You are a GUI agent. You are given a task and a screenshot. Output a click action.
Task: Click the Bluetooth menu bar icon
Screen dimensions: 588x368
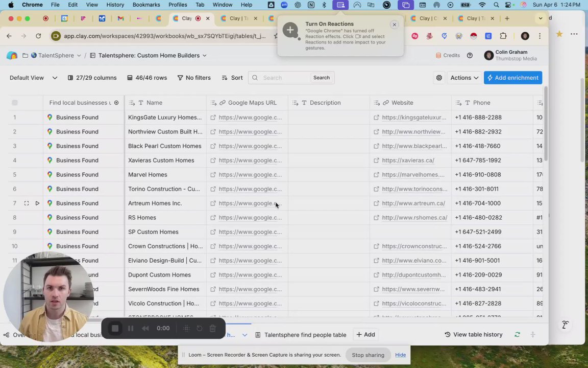click(325, 5)
